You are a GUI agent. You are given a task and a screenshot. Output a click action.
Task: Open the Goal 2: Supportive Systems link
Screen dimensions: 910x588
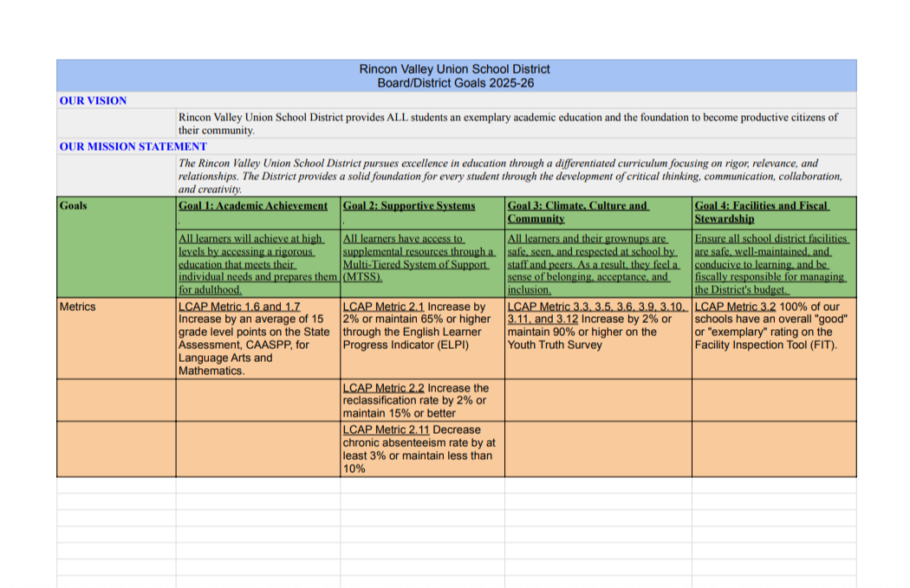pos(409,206)
